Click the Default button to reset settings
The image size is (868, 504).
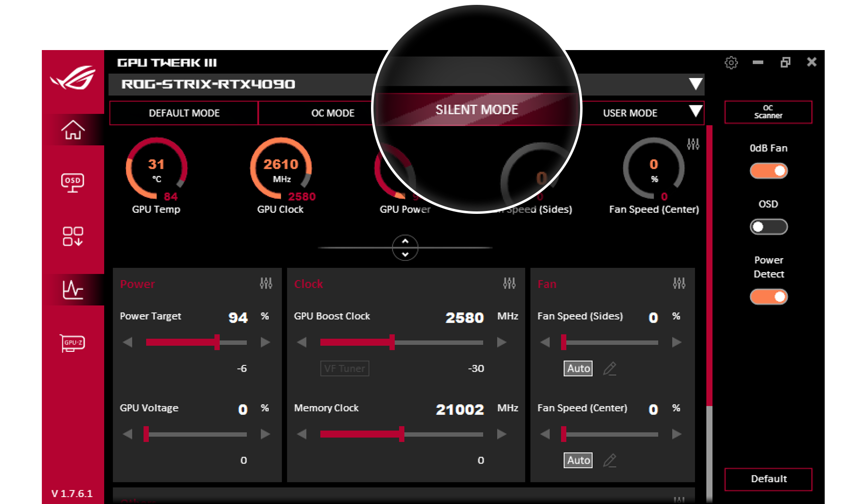768,479
